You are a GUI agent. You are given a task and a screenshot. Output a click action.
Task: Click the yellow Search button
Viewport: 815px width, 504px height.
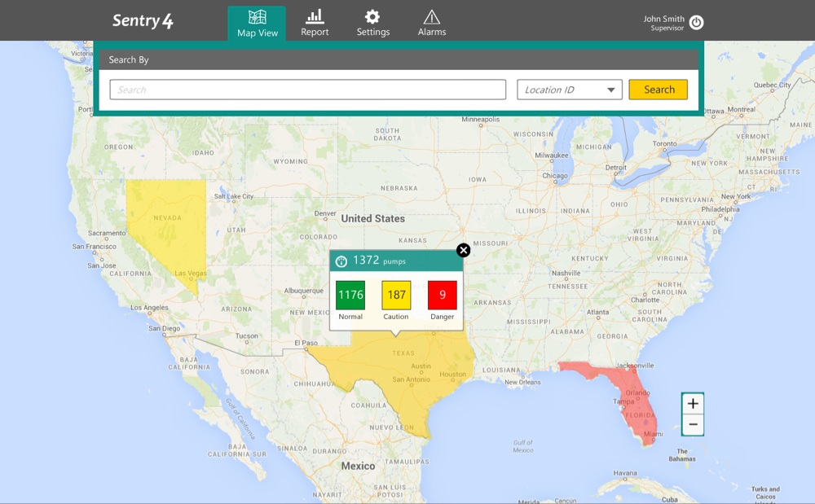(659, 90)
